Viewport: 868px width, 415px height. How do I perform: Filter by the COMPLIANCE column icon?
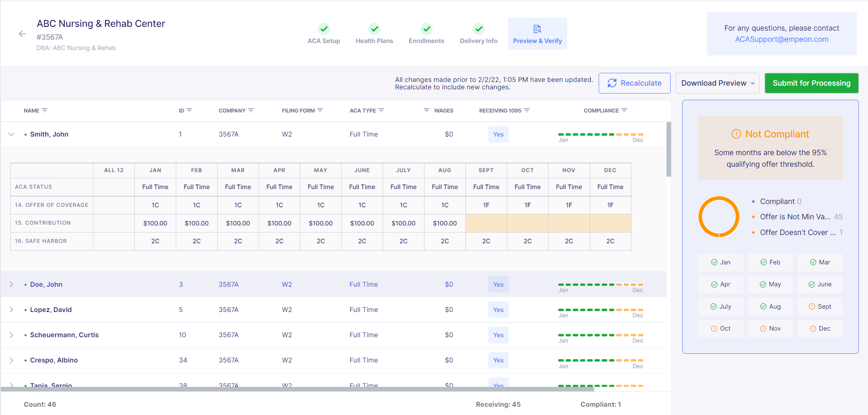624,110
